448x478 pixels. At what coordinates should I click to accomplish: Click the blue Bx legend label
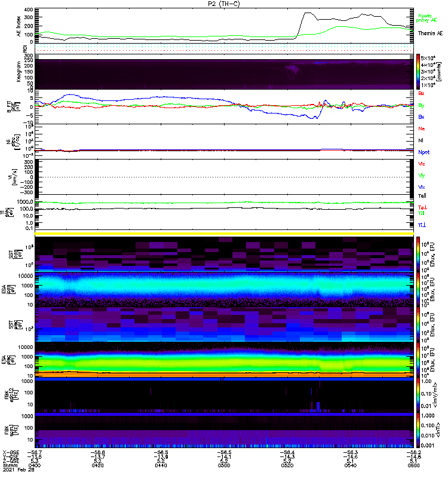click(x=422, y=117)
